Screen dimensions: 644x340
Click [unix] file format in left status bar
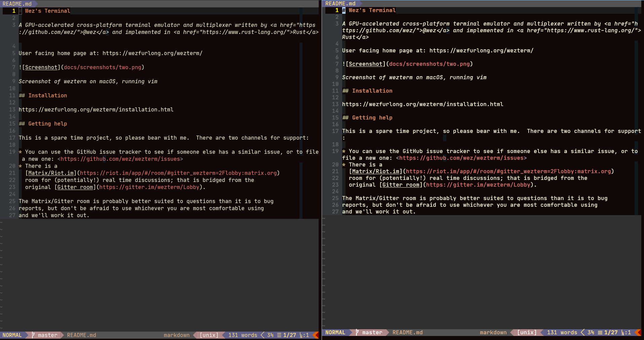tap(209, 335)
